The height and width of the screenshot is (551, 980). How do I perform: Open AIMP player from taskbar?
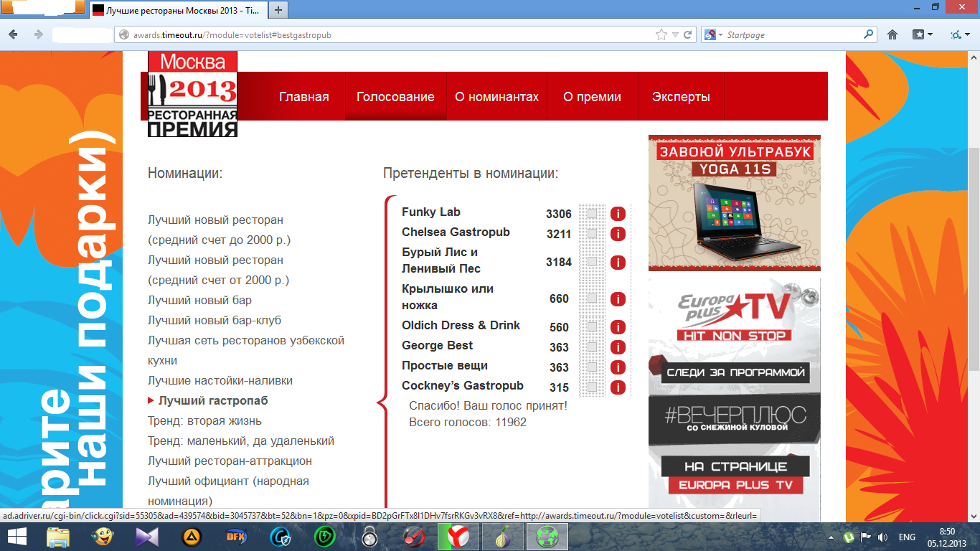pos(192,537)
